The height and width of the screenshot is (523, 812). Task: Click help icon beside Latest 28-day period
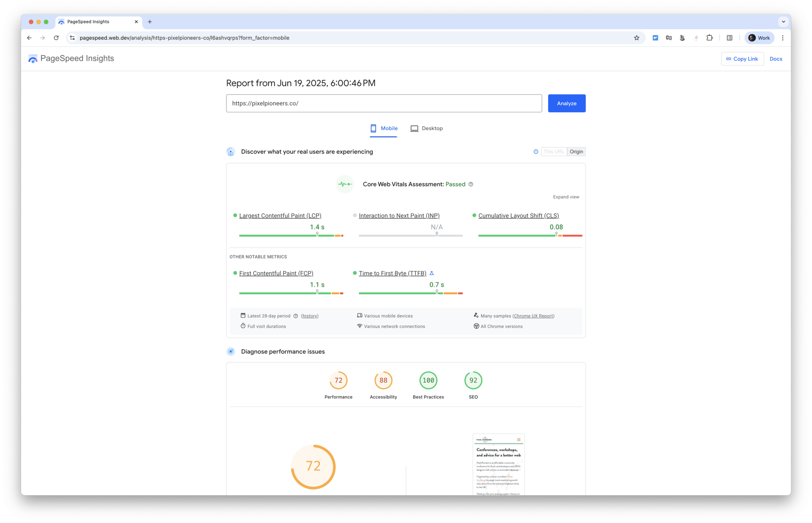pos(296,316)
